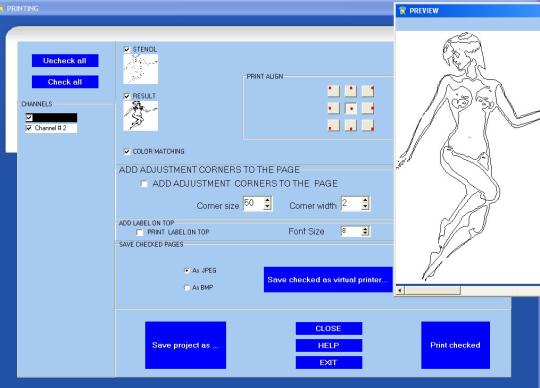The image size is (540, 388).
Task: Enable ADD ADJUSTMENT CORNERS TO THE PAGE checkbox
Action: [144, 184]
